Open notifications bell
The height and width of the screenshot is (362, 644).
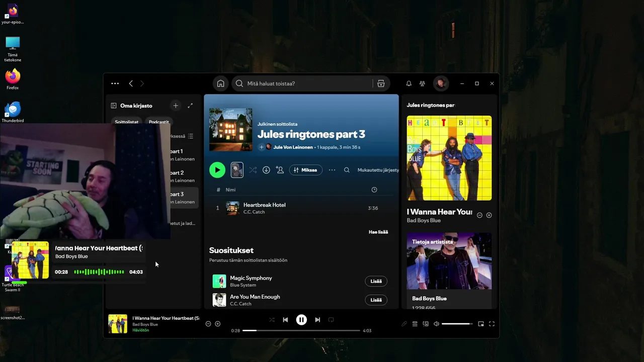pos(409,83)
